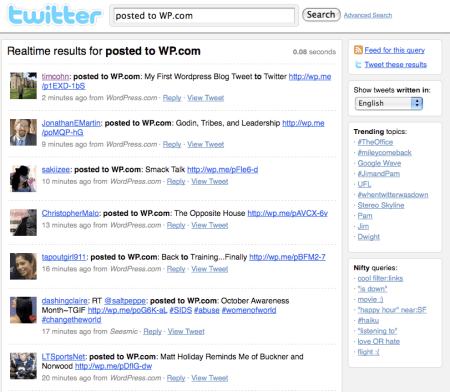Open "happy hour" near:SF query
This screenshot has height=392, width=450.
(392, 310)
